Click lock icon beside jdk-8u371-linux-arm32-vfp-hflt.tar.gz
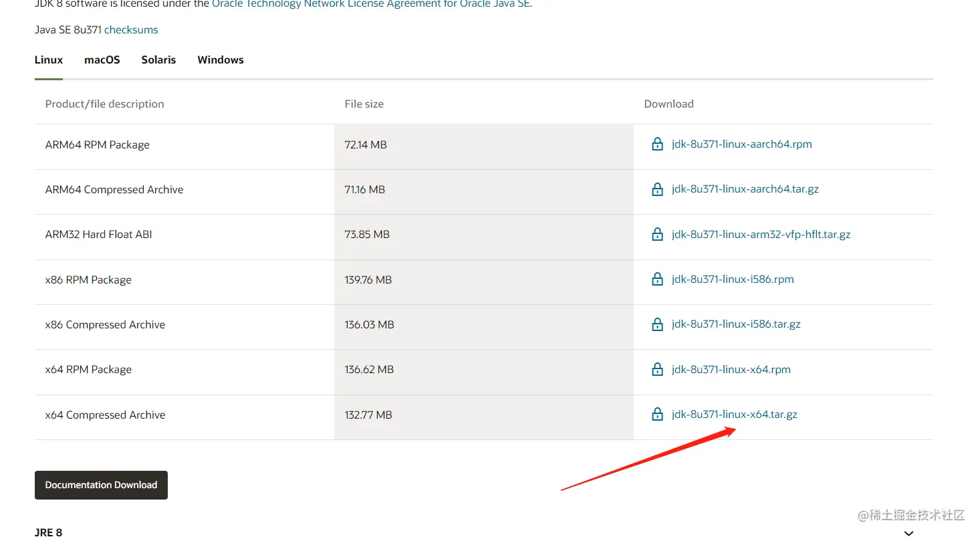 tap(657, 234)
